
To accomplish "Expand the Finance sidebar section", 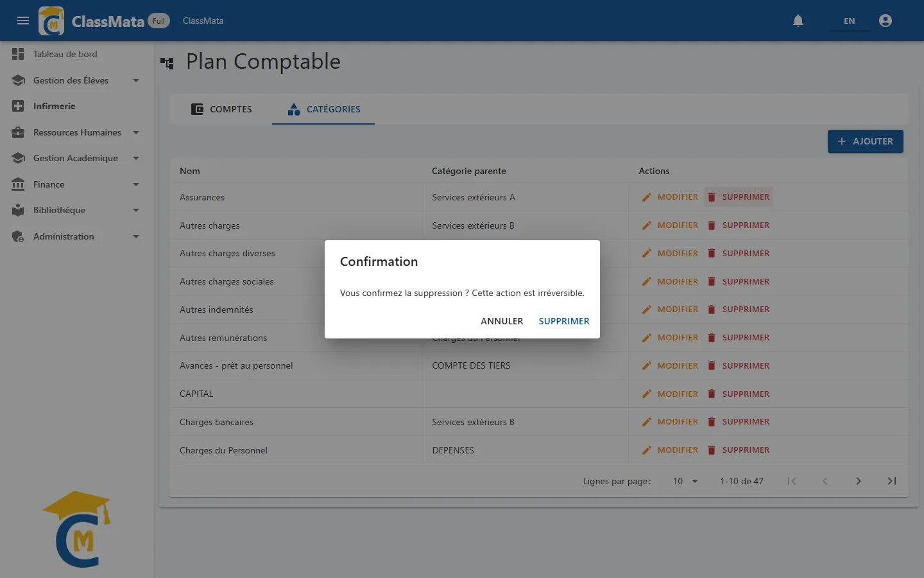I will pyautogui.click(x=135, y=184).
